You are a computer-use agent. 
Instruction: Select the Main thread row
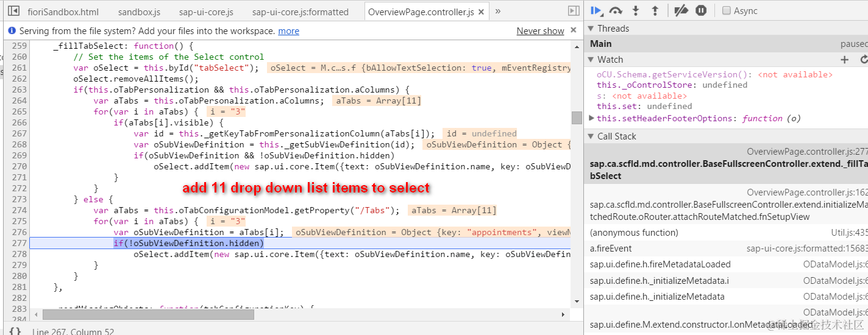(726, 44)
